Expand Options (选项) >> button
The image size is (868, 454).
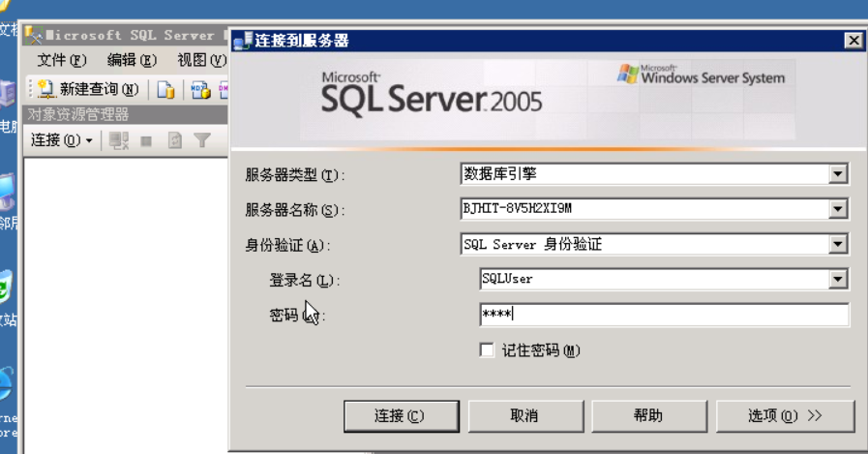785,416
